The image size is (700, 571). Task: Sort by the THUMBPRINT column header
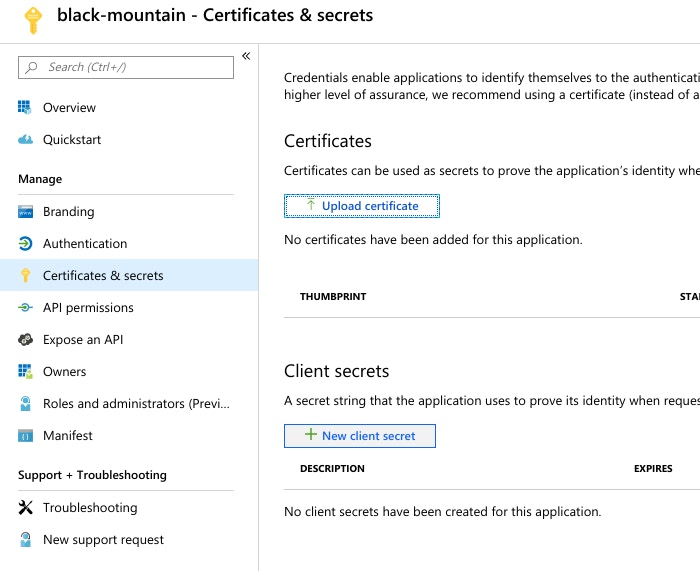(x=333, y=297)
